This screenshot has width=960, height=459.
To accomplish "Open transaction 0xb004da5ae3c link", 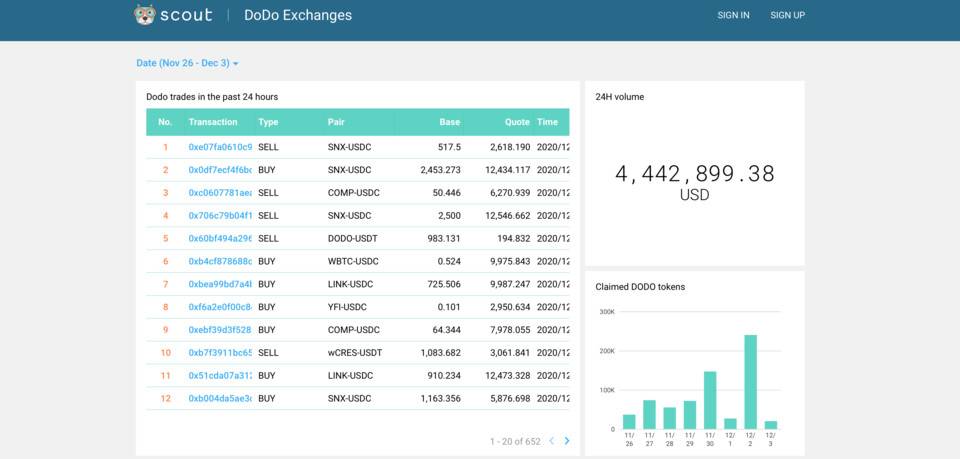I will [x=220, y=399].
